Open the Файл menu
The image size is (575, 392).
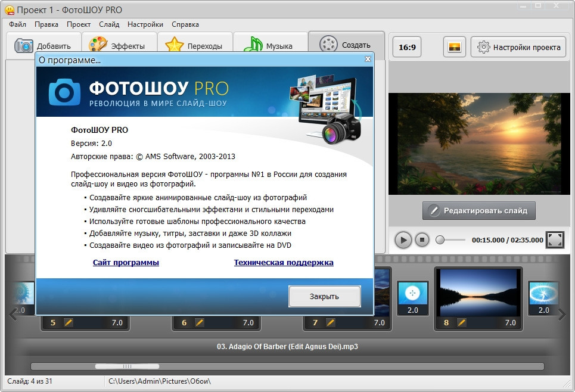(x=18, y=24)
